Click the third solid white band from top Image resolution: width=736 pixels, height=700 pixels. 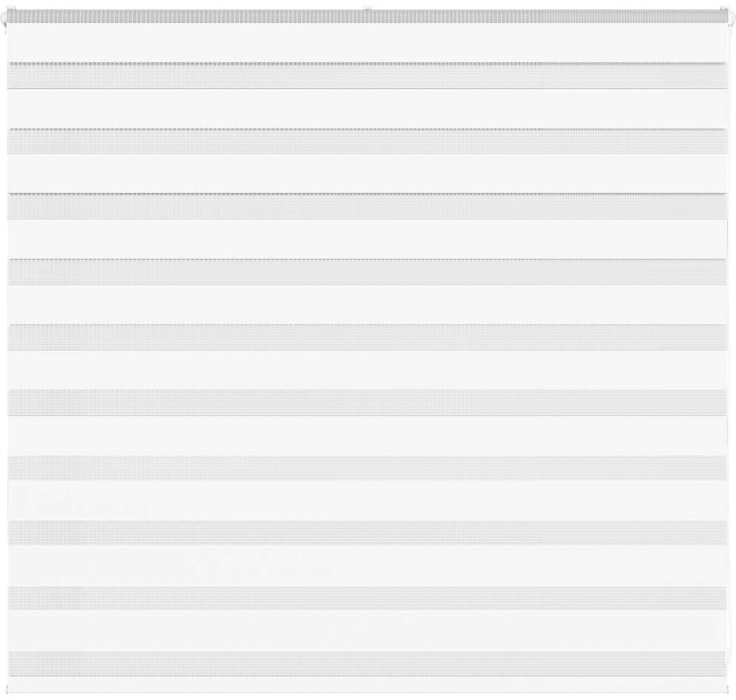click(367, 174)
